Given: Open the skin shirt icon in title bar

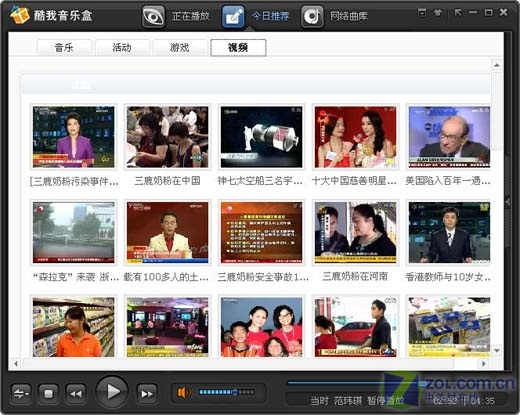Looking at the screenshot, I should (x=438, y=13).
